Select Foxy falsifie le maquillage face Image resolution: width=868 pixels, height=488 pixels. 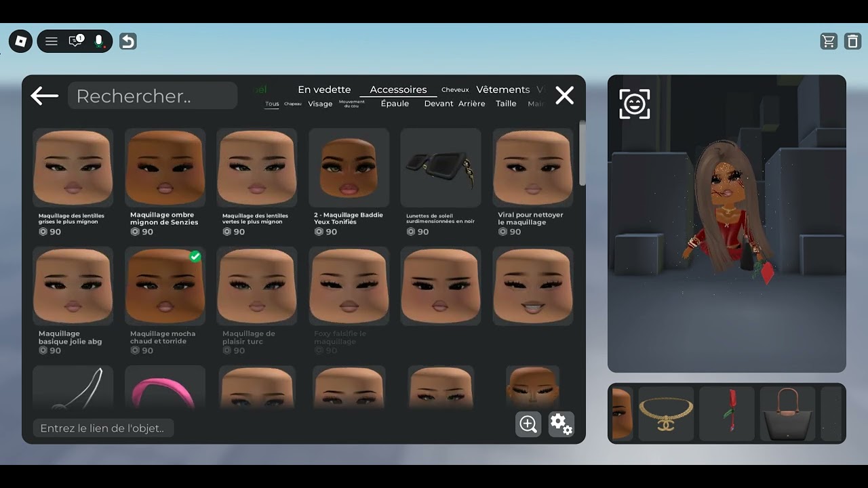(x=349, y=286)
